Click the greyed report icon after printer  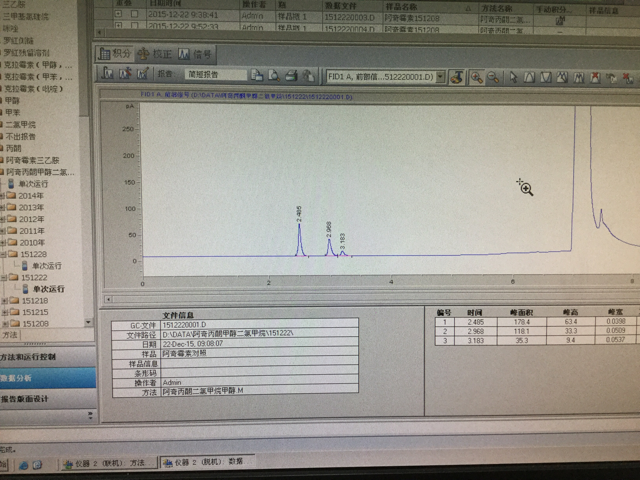[x=308, y=76]
